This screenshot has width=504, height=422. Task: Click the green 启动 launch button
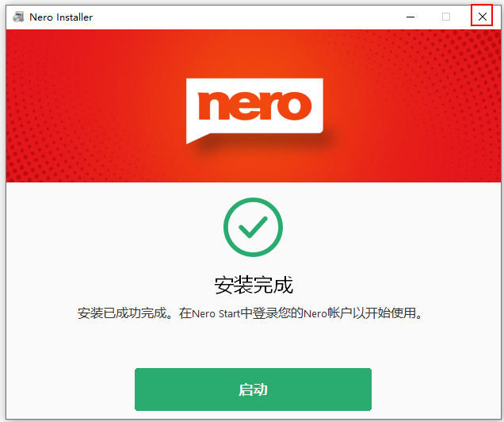pos(253,389)
